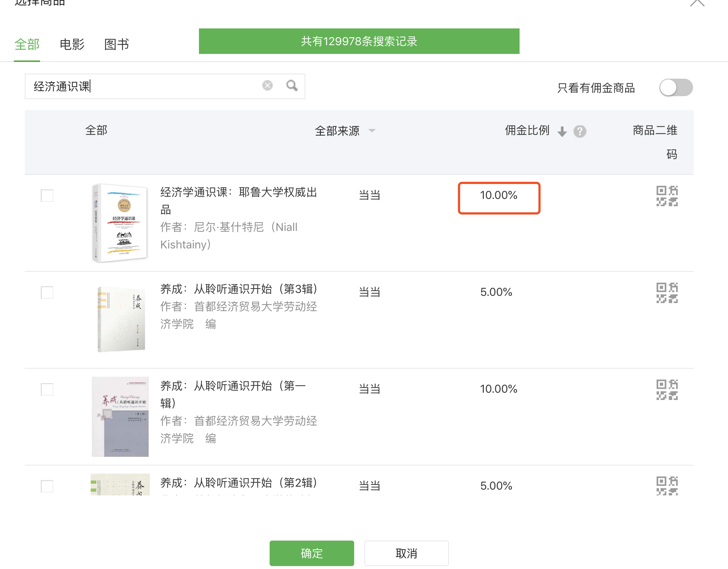Switch to the 图书 tab
The width and height of the screenshot is (728, 569).
coord(117,44)
